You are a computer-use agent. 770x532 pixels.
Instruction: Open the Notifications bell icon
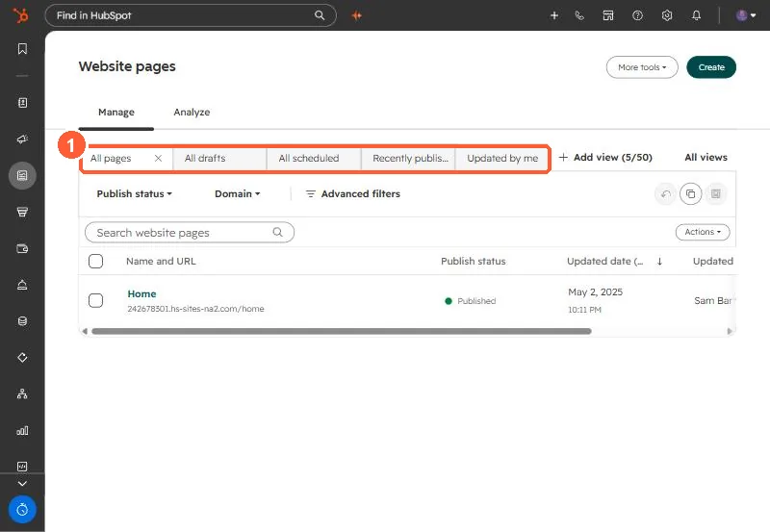click(x=696, y=15)
